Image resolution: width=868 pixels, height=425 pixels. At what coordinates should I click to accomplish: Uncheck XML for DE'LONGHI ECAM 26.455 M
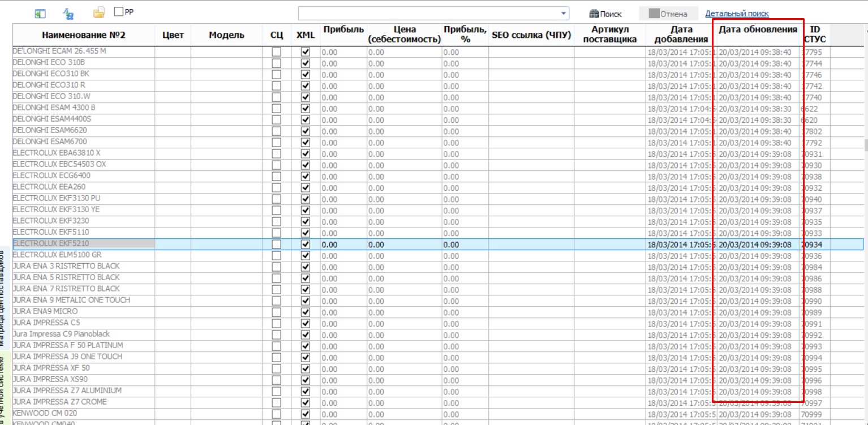(306, 52)
